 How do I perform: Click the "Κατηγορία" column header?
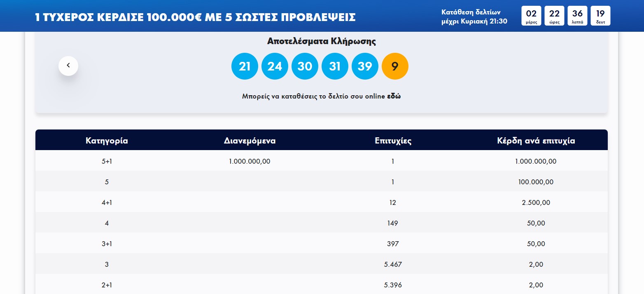(107, 141)
